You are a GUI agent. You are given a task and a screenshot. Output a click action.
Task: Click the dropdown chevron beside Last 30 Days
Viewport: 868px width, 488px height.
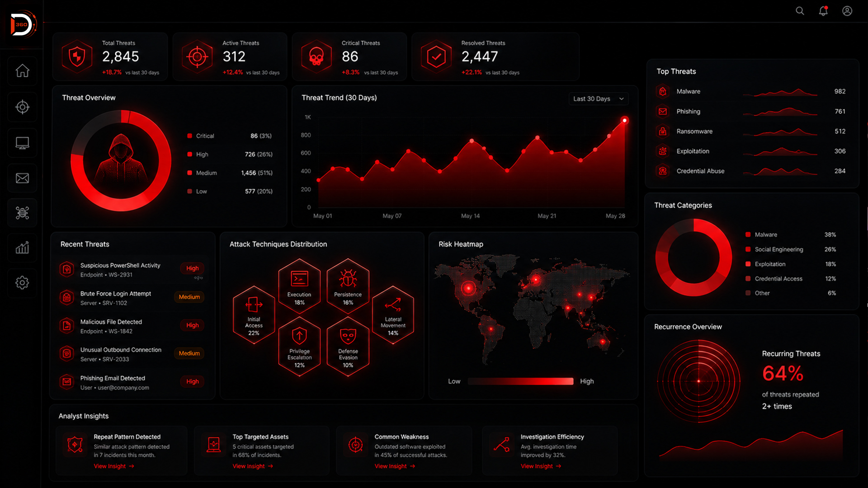(622, 99)
